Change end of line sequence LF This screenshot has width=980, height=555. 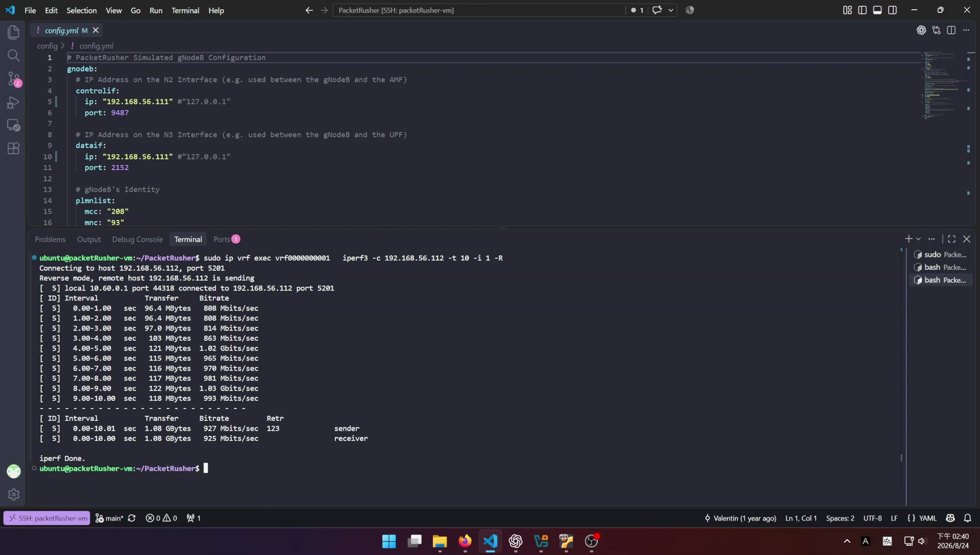click(x=894, y=518)
